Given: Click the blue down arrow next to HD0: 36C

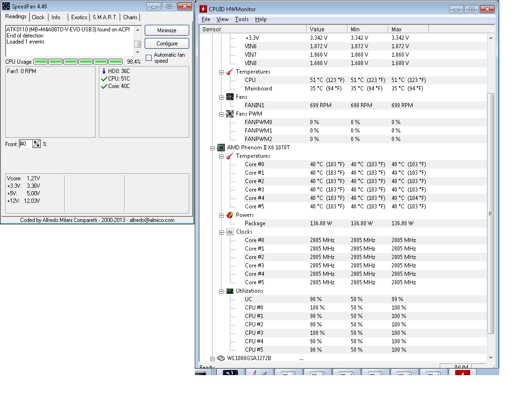Looking at the screenshot, I should click(104, 71).
